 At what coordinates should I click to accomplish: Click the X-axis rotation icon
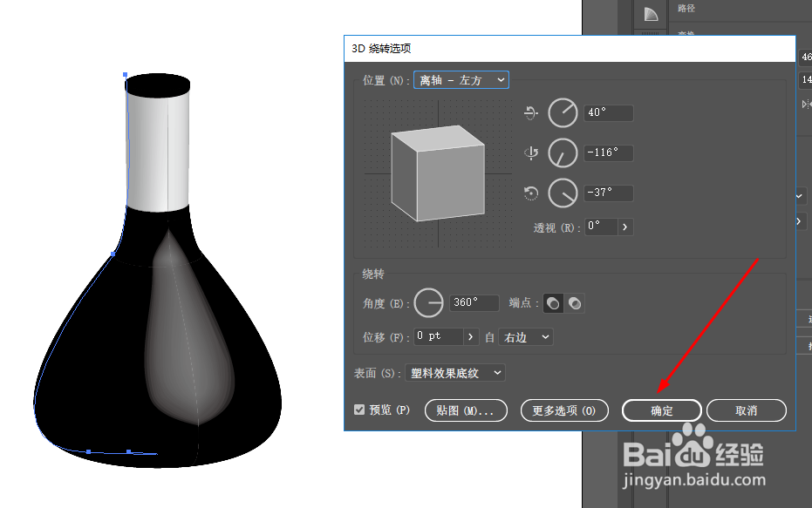click(531, 112)
